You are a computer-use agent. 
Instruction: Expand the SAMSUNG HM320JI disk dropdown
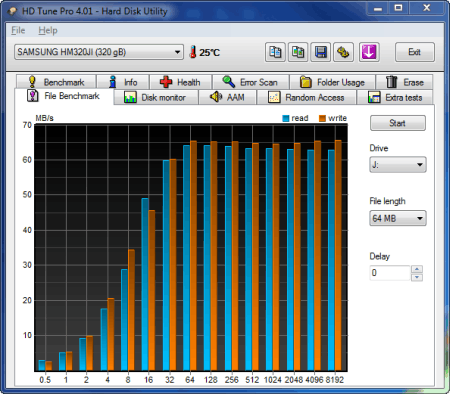pos(99,52)
